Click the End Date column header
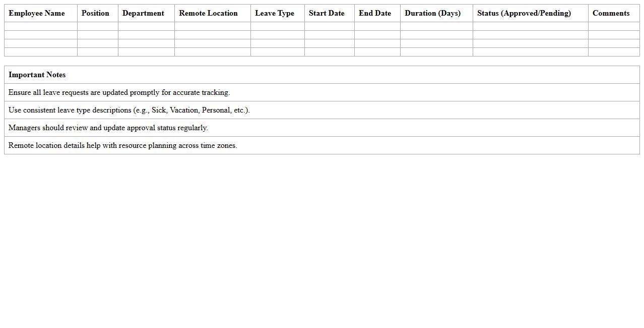Viewport: 644px width, 328px height. (x=375, y=13)
